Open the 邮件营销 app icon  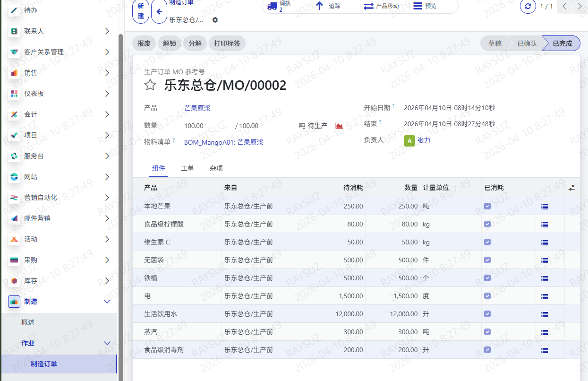14,218
